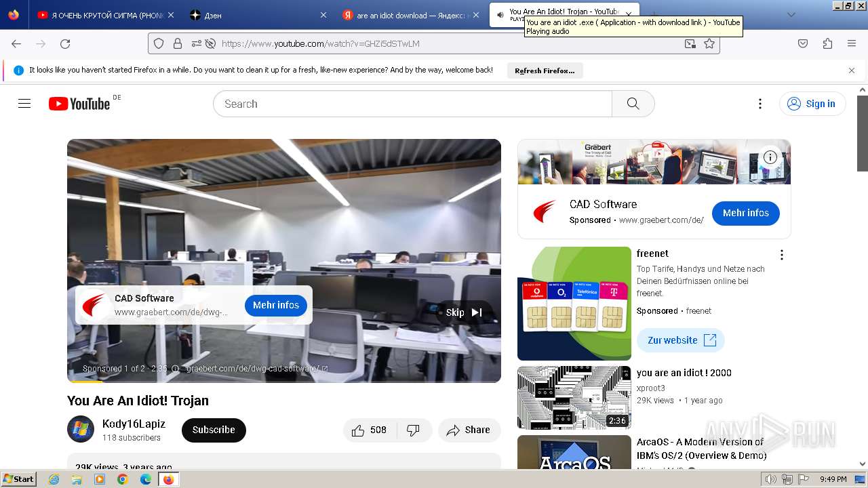This screenshot has height=488, width=868.
Task: Toggle picture-in-picture from address bar
Action: pos(690,43)
